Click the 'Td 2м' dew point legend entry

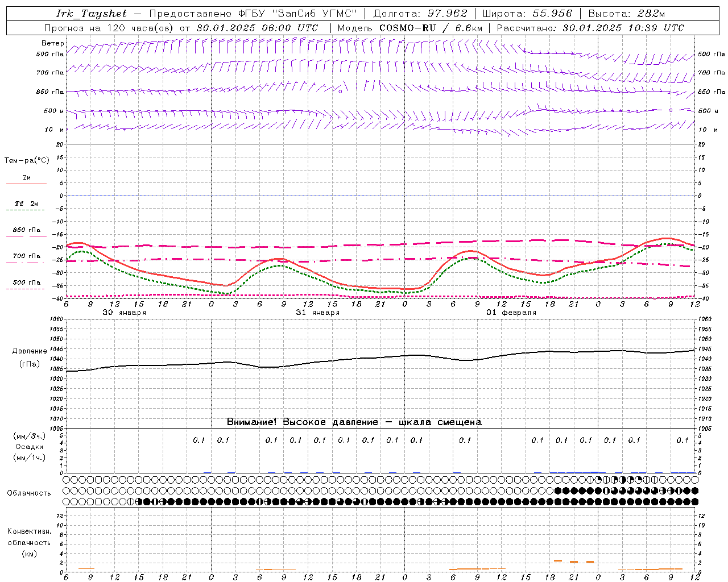pyautogui.click(x=26, y=203)
